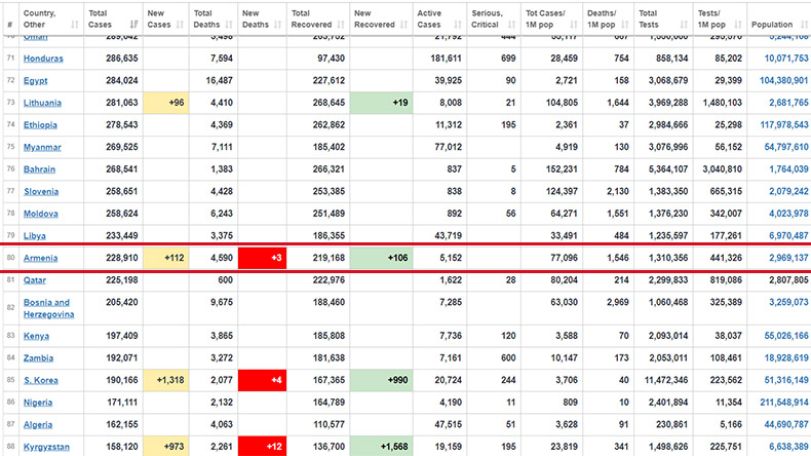Click the New Cases sort arrows icon
The height and width of the screenshot is (456, 811).
tap(179, 24)
